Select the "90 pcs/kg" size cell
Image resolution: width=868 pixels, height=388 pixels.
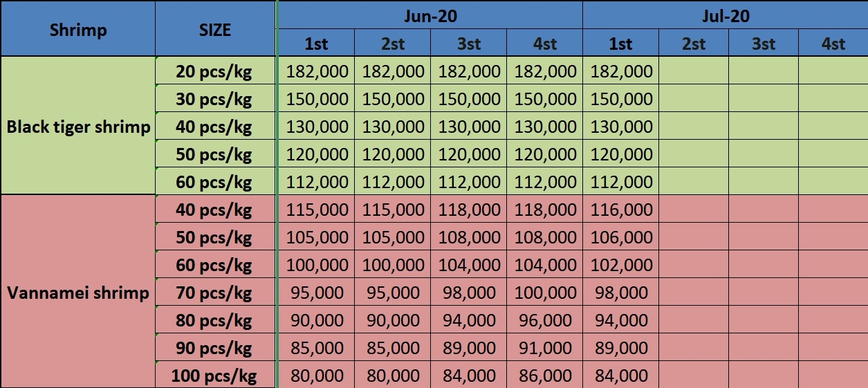[x=215, y=348]
